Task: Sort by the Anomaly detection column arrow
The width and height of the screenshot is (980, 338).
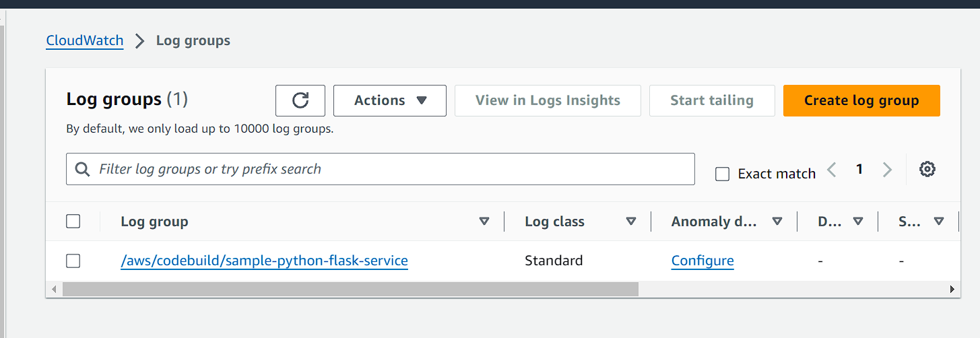Action: (x=777, y=222)
